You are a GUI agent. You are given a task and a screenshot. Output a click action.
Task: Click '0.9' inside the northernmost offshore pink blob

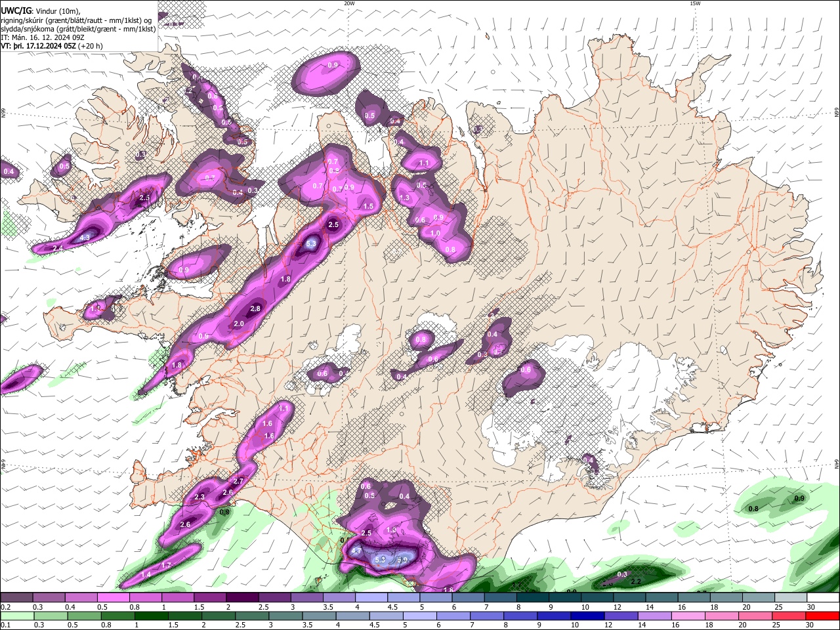(x=333, y=66)
